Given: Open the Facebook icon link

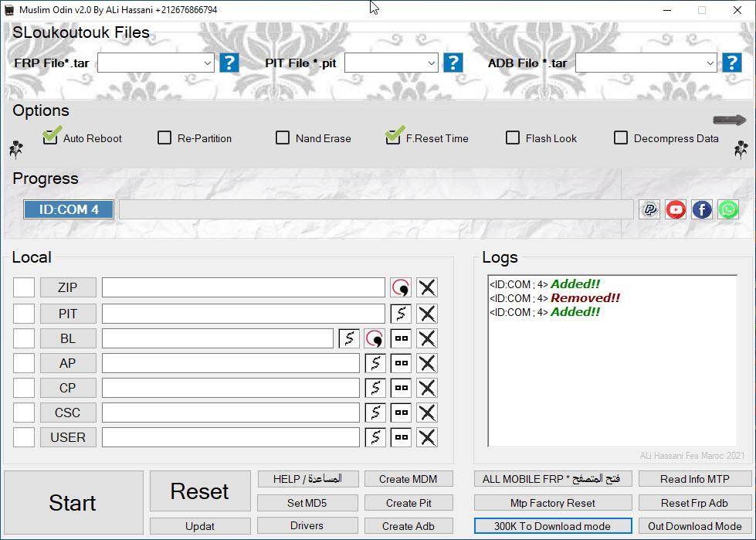Looking at the screenshot, I should click(x=701, y=209).
